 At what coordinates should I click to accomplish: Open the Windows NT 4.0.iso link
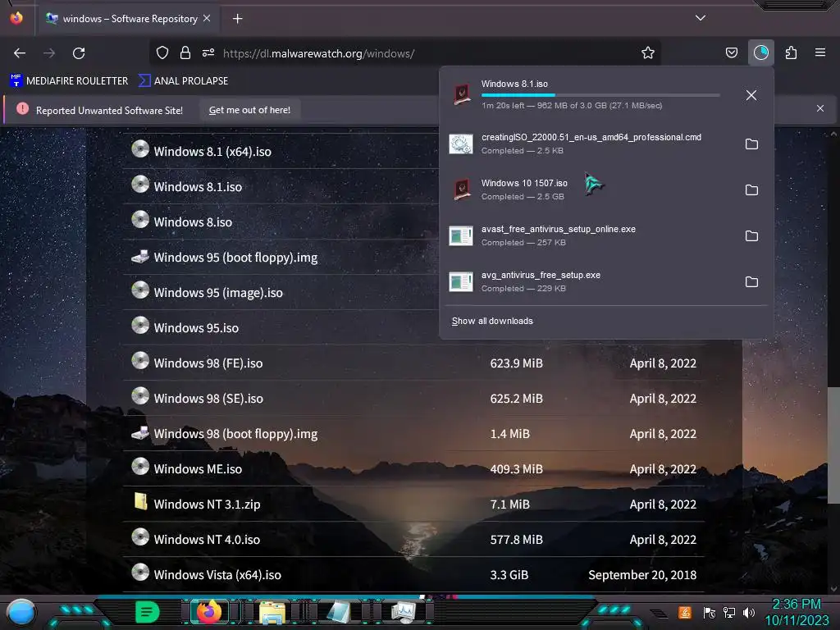click(207, 540)
